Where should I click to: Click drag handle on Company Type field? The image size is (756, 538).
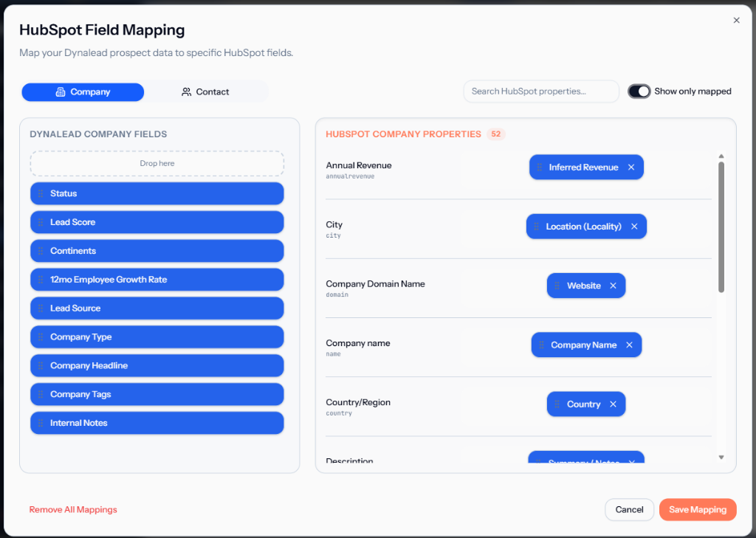click(x=41, y=337)
